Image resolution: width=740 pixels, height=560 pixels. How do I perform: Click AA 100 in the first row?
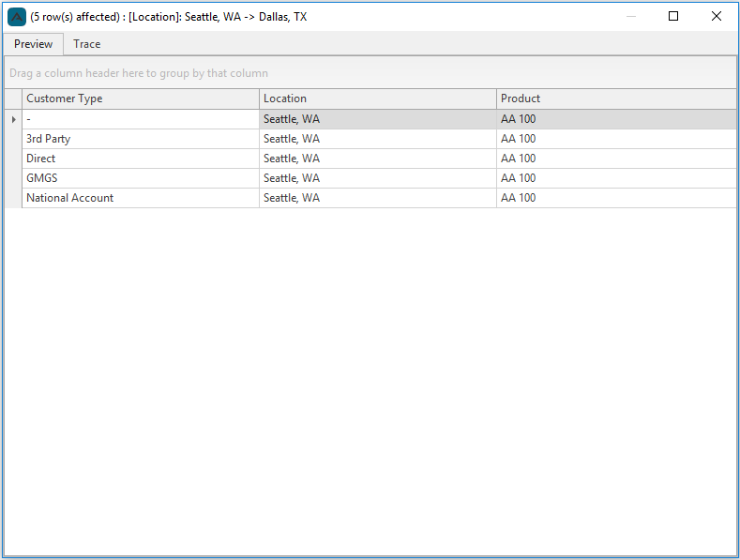(x=616, y=119)
